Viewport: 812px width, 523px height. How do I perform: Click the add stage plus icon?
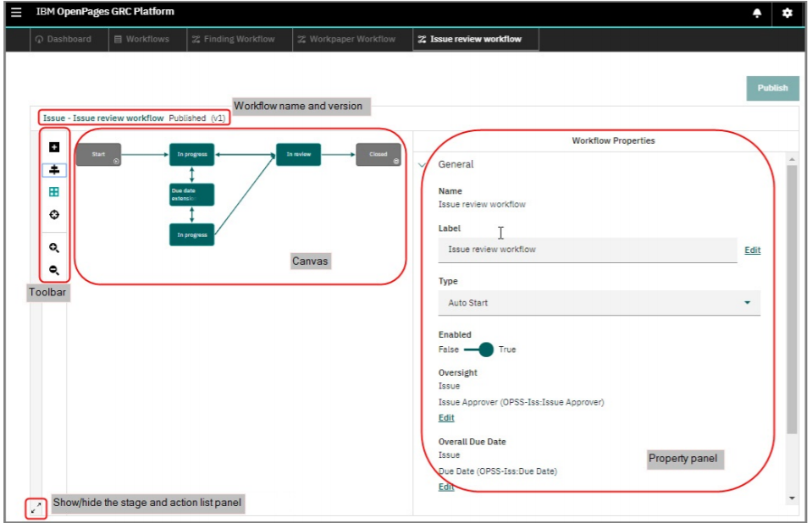click(54, 147)
